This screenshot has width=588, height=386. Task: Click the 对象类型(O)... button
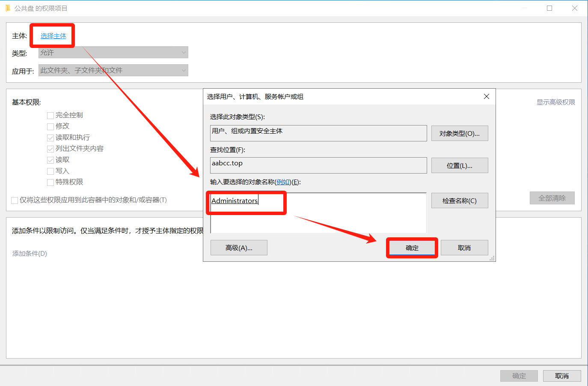click(459, 133)
